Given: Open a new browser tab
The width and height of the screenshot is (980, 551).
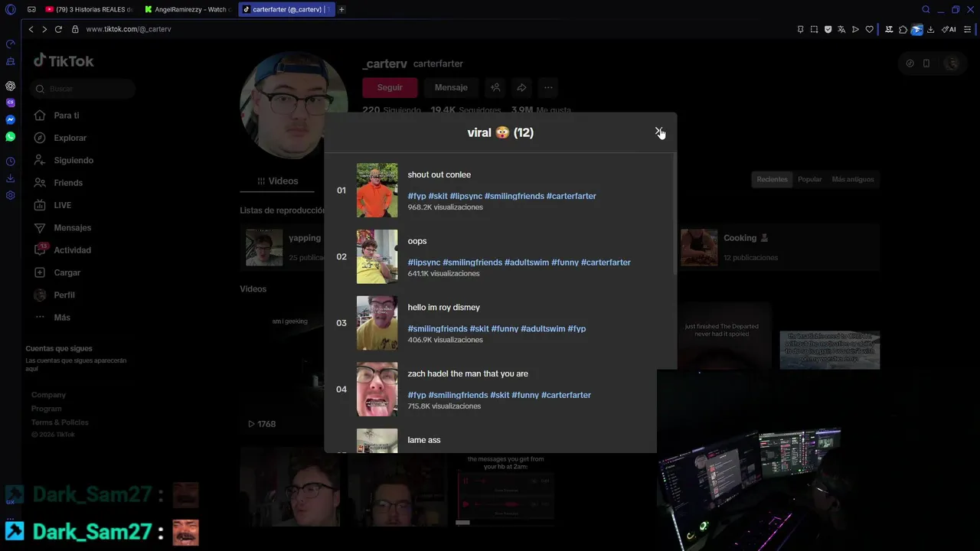Looking at the screenshot, I should (x=341, y=9).
